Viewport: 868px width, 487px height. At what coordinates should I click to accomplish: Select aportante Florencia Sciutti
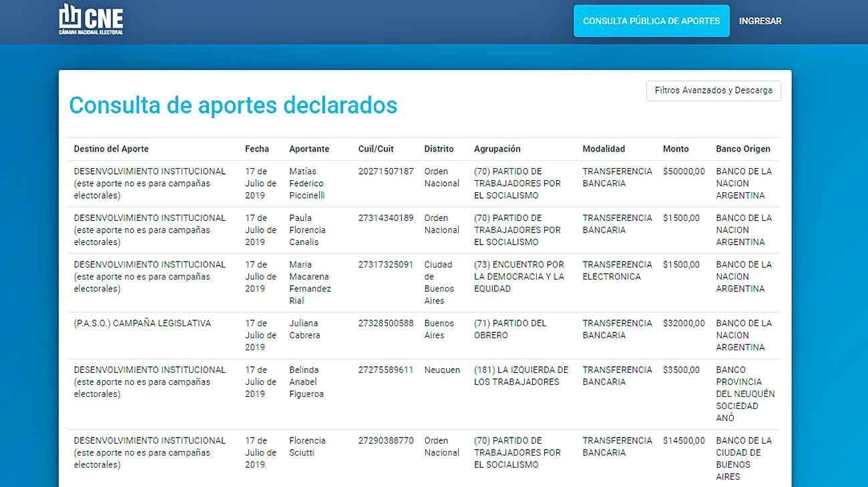click(308, 446)
